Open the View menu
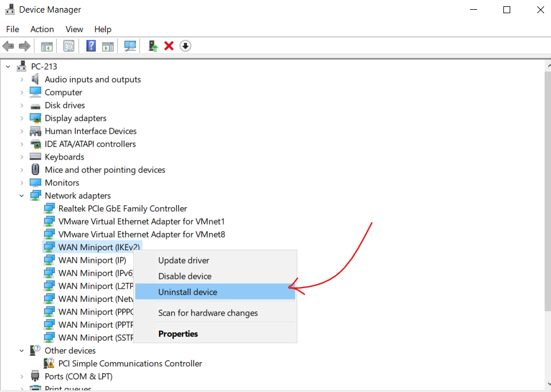Screen dimensions: 551x392 (x=74, y=29)
